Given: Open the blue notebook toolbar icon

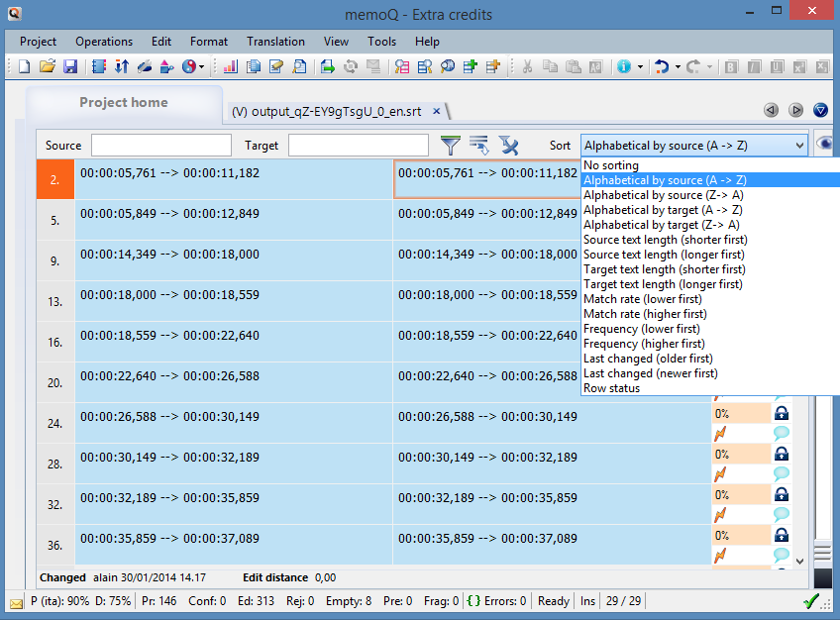Looking at the screenshot, I should (99, 67).
